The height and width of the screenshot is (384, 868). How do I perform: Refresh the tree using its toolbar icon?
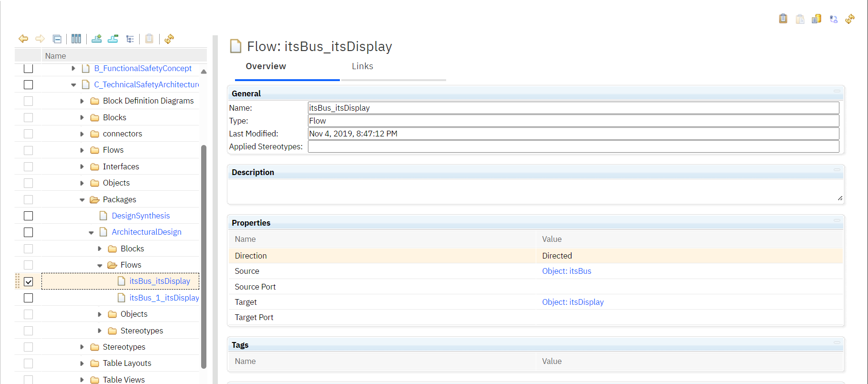[x=169, y=39]
